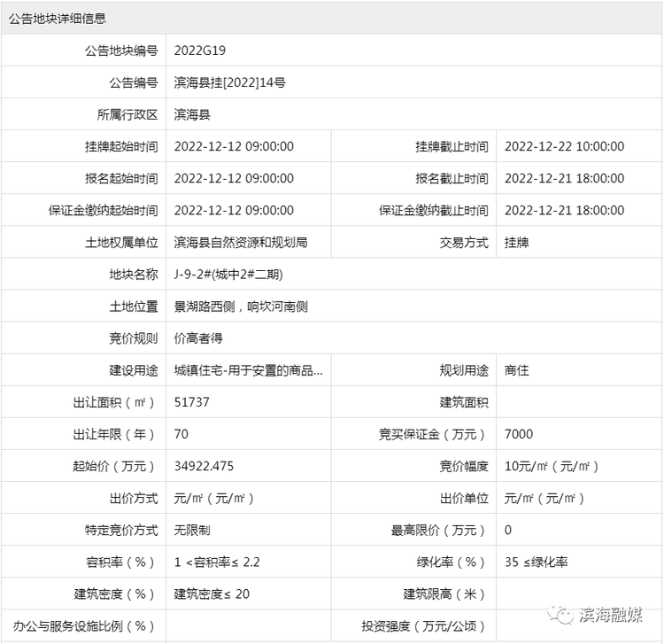Click the 容积率（%） label
This screenshot has width=664, height=644.
tap(120, 563)
